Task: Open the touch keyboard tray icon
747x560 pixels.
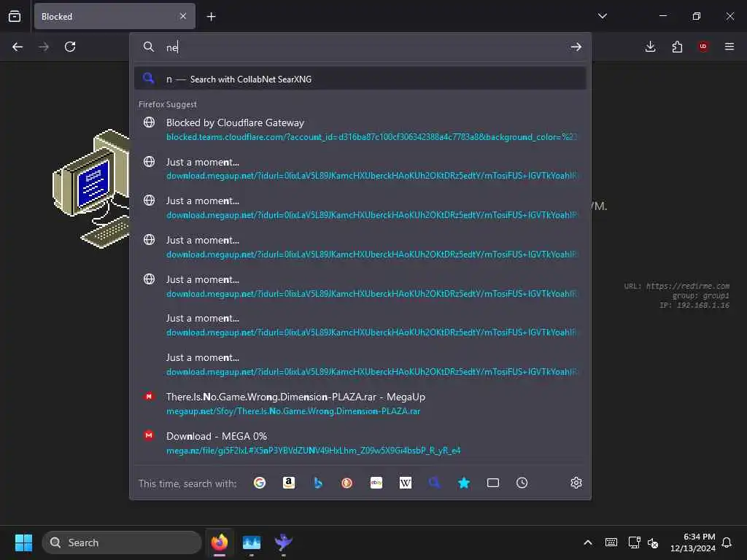Action: (x=611, y=542)
